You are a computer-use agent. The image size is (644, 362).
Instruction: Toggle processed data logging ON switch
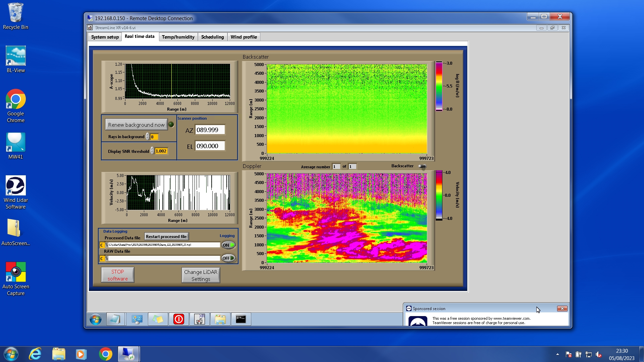coord(228,245)
